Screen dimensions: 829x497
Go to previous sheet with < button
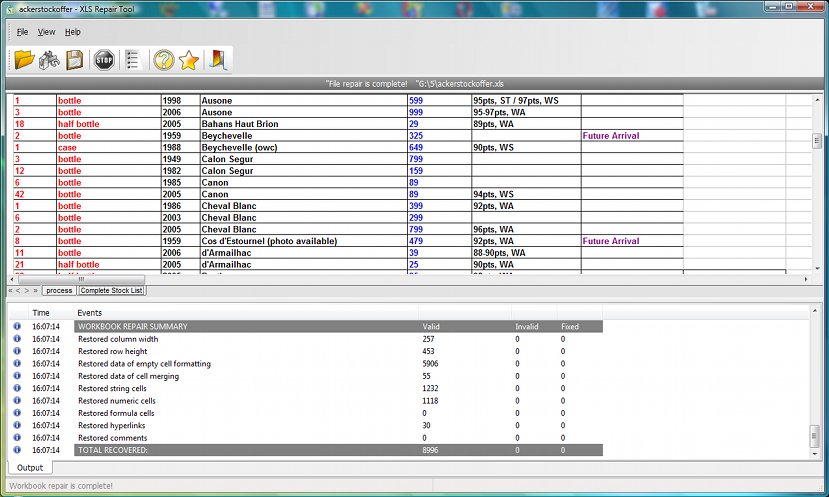18,290
